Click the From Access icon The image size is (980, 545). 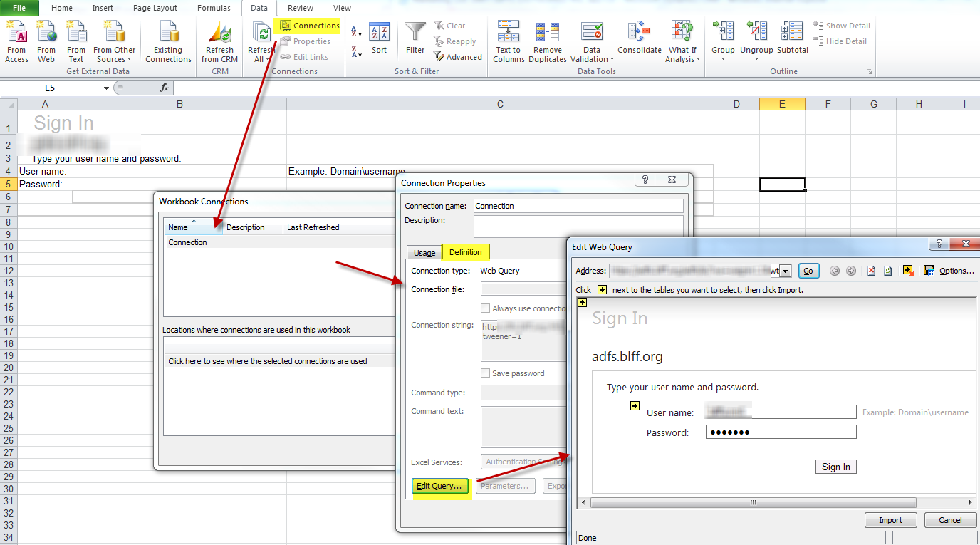click(x=16, y=41)
